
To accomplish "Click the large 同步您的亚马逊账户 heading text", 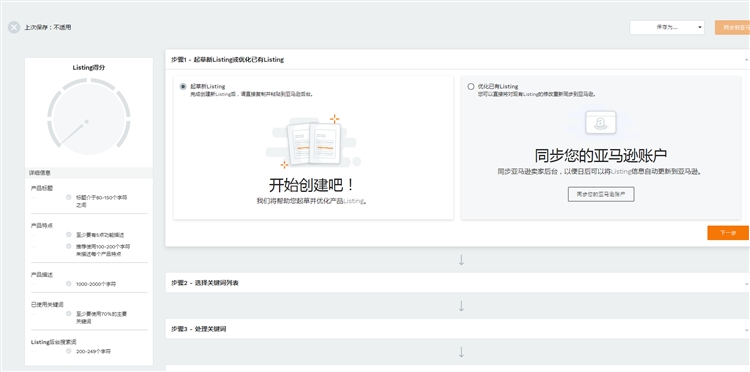I will (x=601, y=156).
